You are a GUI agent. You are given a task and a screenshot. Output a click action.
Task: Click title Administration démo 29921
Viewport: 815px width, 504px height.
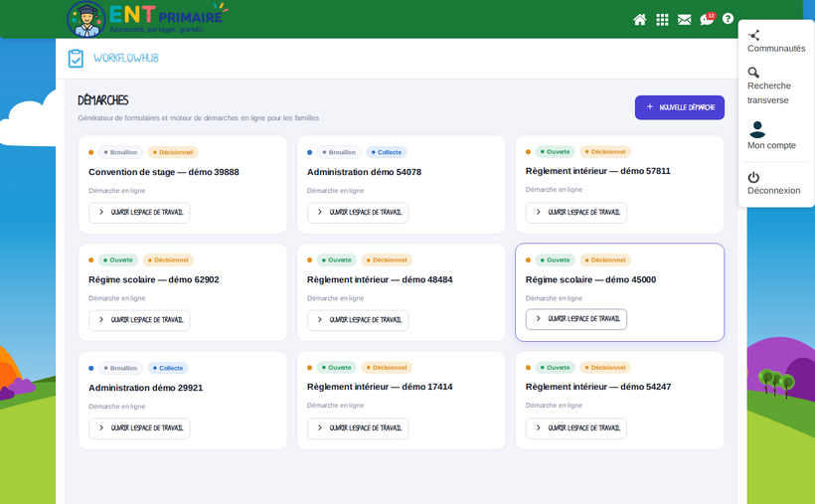[x=145, y=388]
